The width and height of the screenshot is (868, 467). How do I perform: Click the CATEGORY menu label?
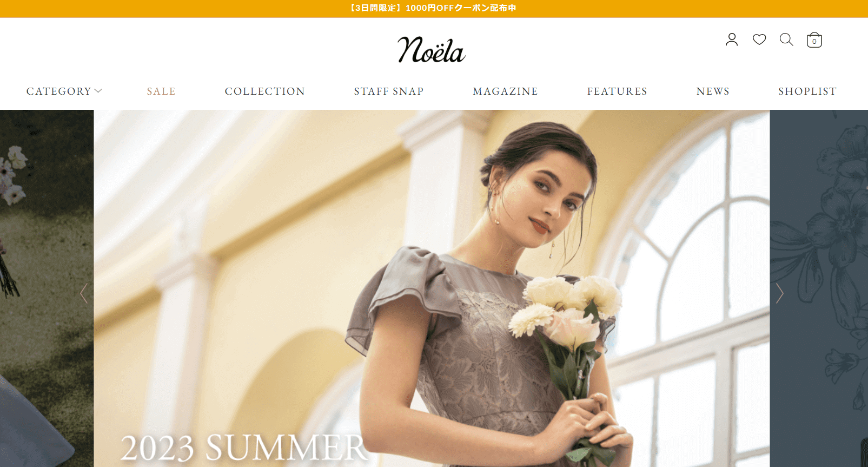59,91
